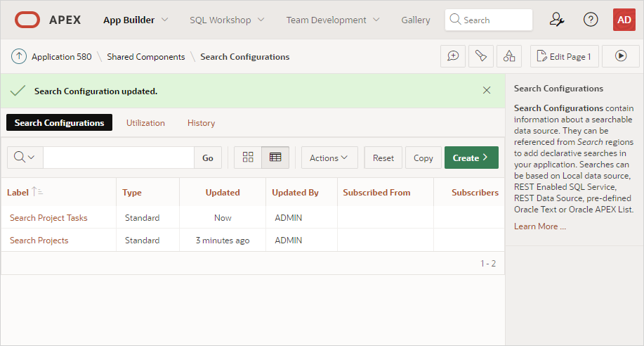
Task: Sort by the Label column header
Action: point(18,192)
